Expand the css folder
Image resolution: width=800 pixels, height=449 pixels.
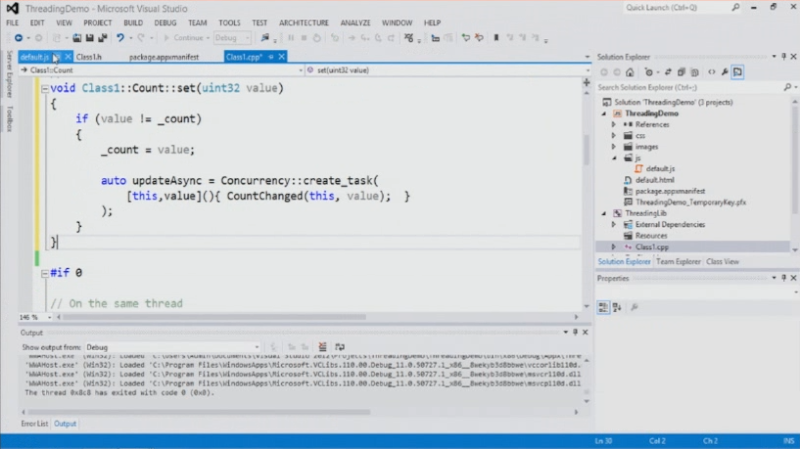pos(614,136)
